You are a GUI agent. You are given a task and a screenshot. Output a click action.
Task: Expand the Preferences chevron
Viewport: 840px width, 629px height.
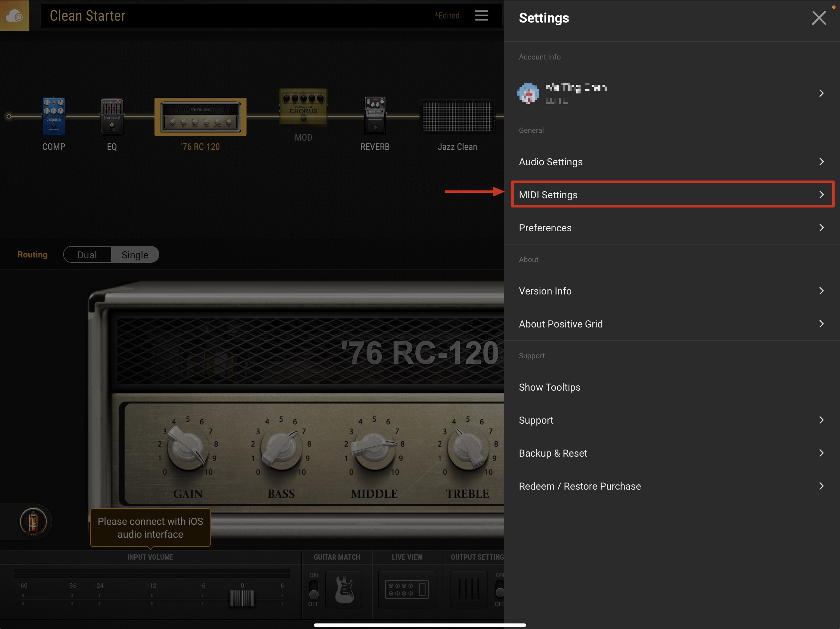pyautogui.click(x=822, y=228)
